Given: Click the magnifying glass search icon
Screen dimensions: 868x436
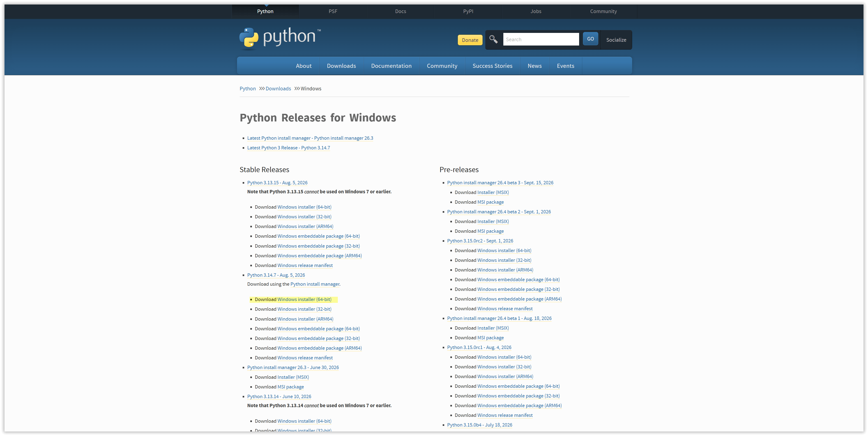Looking at the screenshot, I should click(x=493, y=39).
